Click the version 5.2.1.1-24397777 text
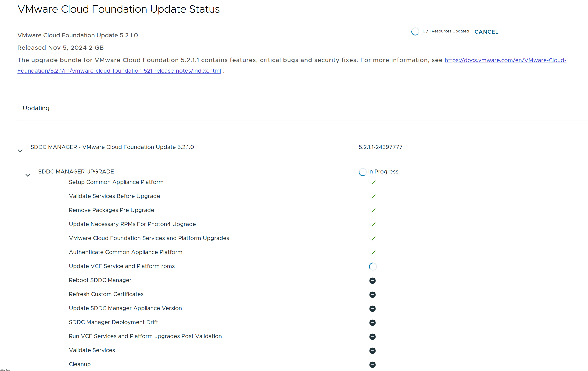Screen dimensions: 588x371 click(x=380, y=147)
